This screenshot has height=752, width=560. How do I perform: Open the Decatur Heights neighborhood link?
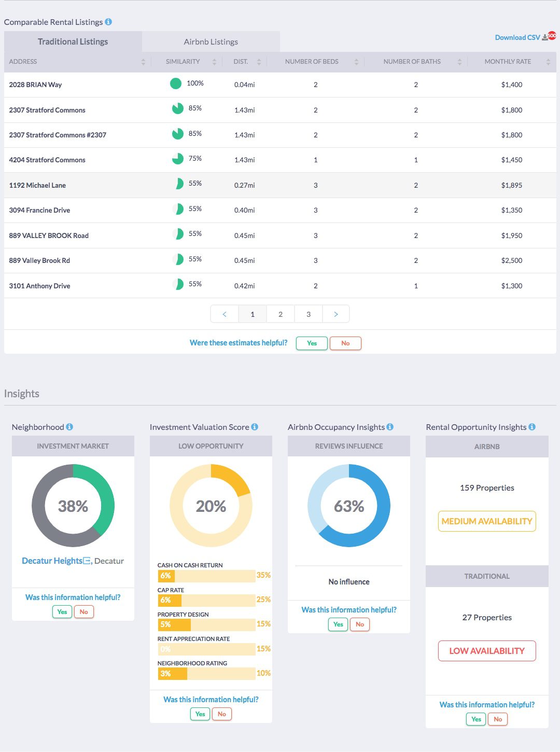(x=52, y=561)
